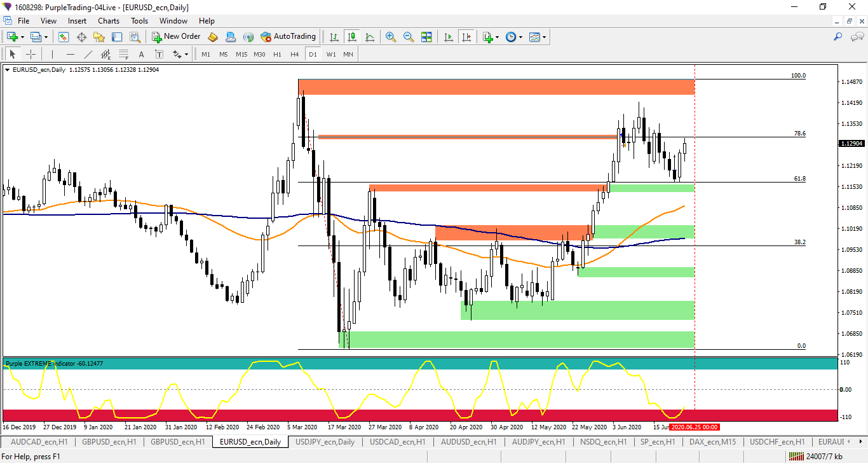Open the Charts menu

pyautogui.click(x=109, y=21)
